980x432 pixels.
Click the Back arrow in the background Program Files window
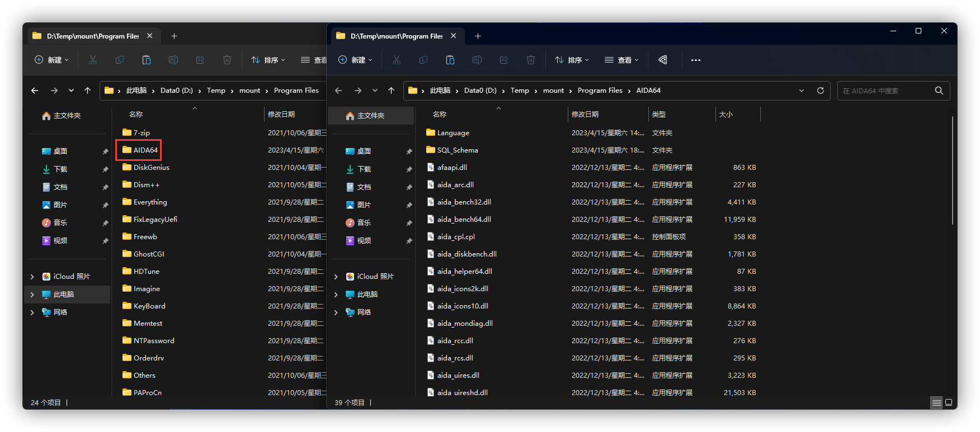point(35,91)
